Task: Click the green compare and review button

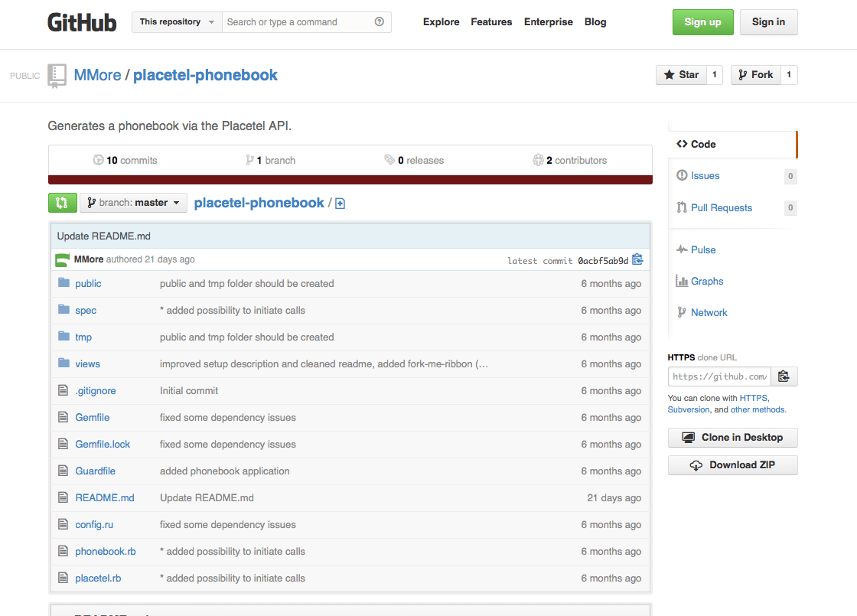Action: coord(62,203)
